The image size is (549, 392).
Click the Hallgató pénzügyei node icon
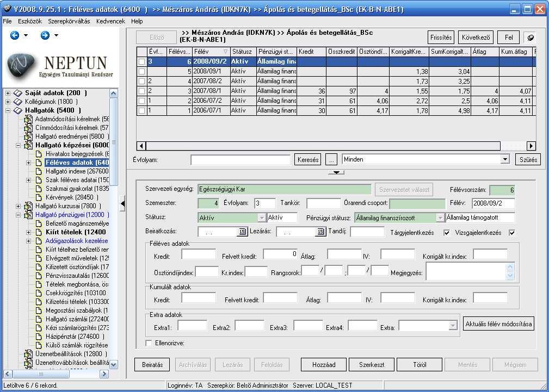(x=28, y=215)
